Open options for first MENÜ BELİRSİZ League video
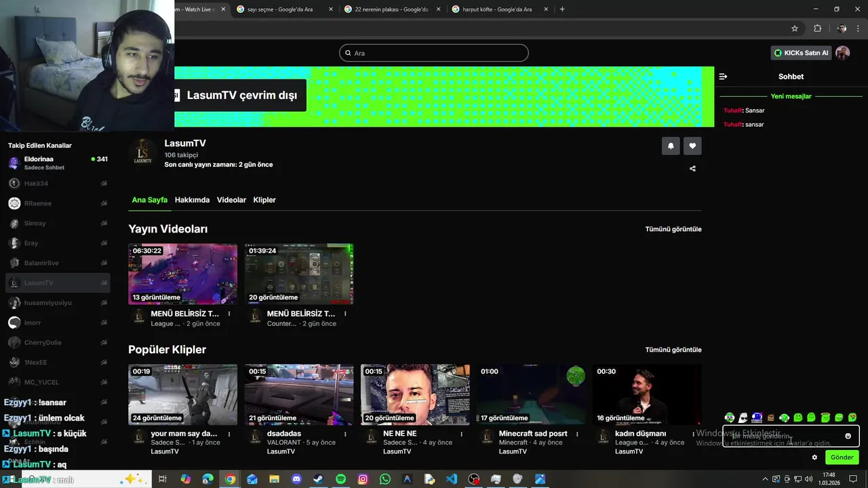The height and width of the screenshot is (488, 868). click(x=229, y=314)
